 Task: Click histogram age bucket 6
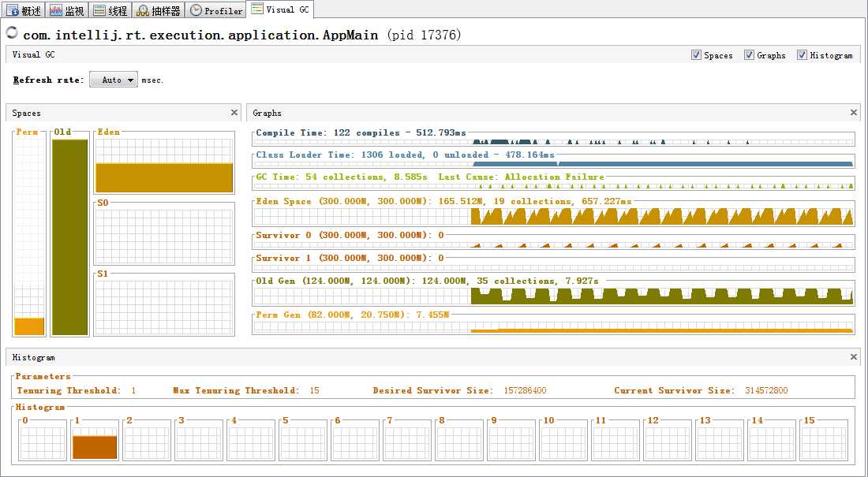click(x=355, y=440)
